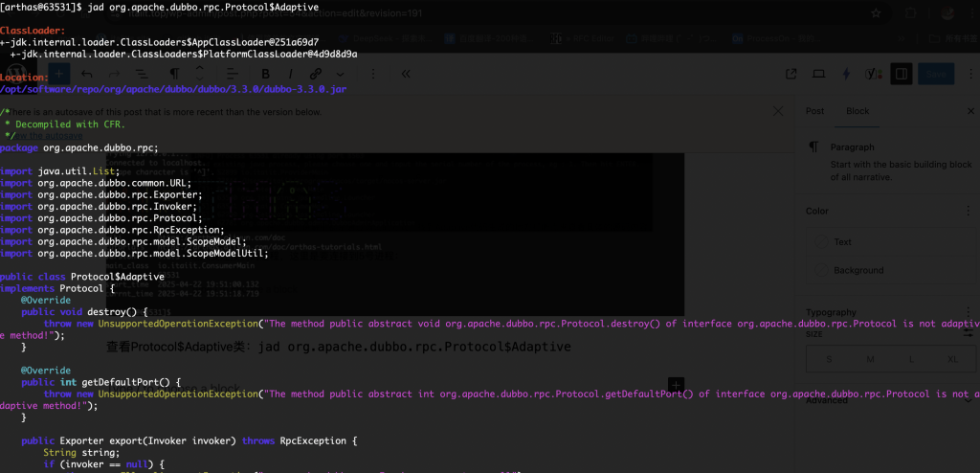Open the DeepSeek bookmark
The height and width of the screenshot is (473, 980).
pos(385,38)
